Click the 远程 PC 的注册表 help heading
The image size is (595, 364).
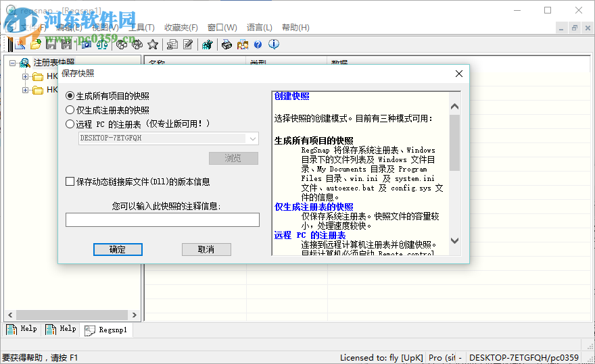click(310, 236)
